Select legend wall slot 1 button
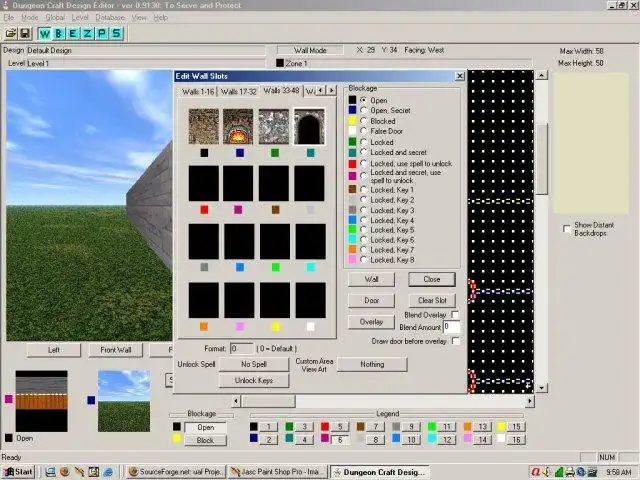Viewport: 640px width, 480px height. tap(269, 427)
